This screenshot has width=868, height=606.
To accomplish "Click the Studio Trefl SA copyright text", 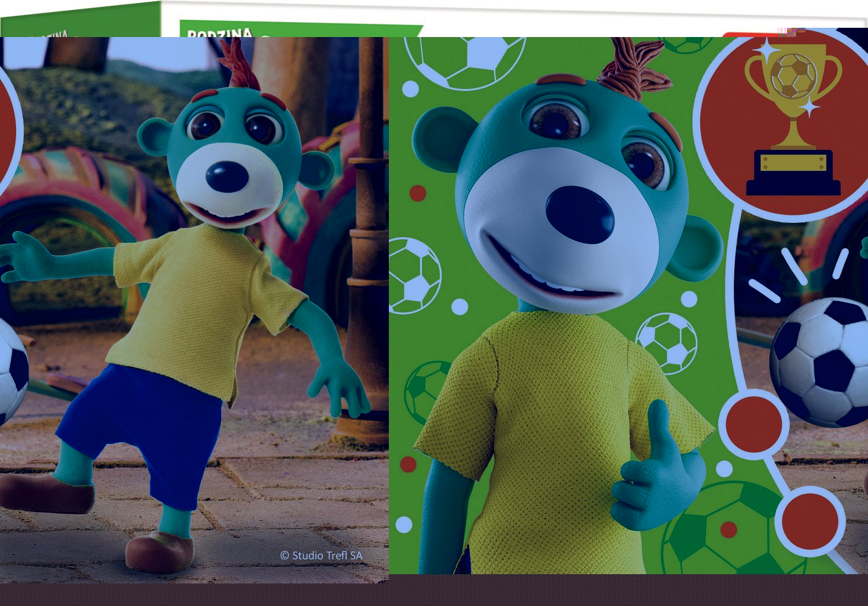I will tap(322, 556).
